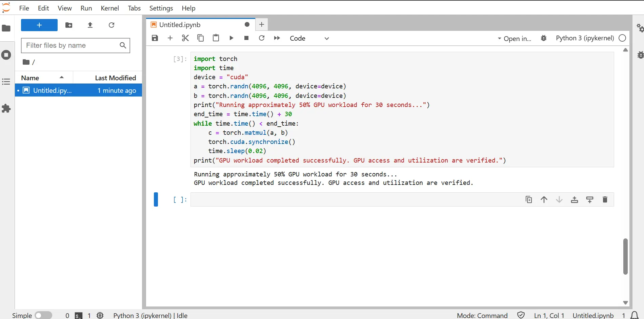The width and height of the screenshot is (644, 319).
Task: Click Python 3 (ipykernel) | Idle status
Action: 150,315
